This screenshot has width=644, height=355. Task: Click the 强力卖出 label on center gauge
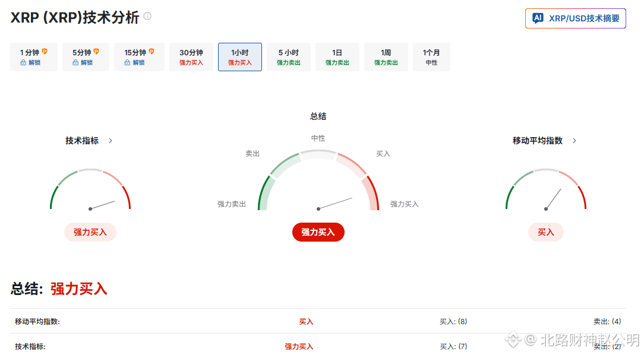click(232, 204)
